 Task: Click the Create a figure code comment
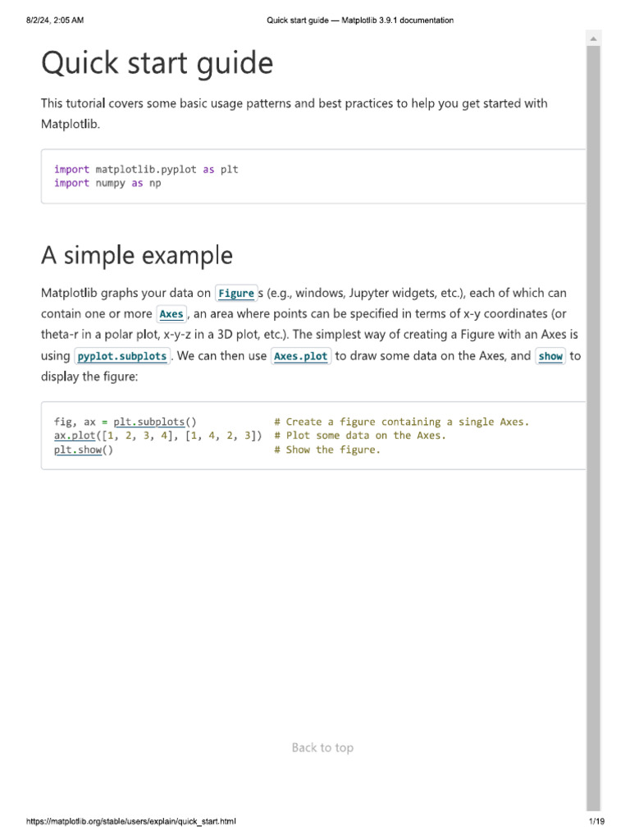pyautogui.click(x=402, y=422)
